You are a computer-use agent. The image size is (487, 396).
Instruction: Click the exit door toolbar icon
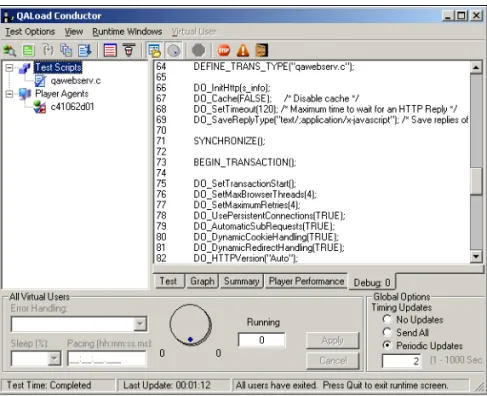[x=262, y=50]
